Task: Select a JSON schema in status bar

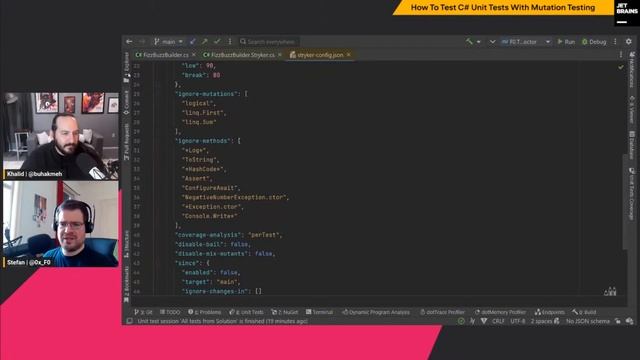Action: coord(588,321)
